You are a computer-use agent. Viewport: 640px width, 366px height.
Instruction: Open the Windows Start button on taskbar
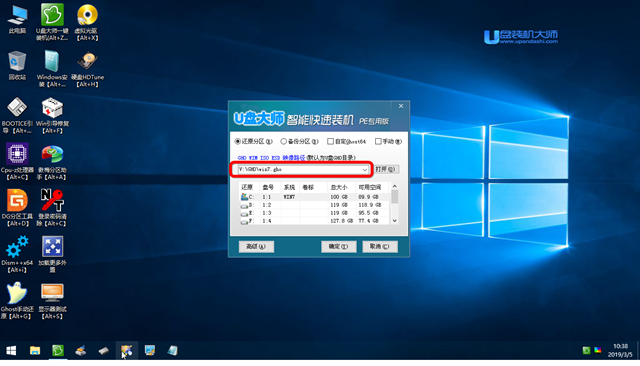coord(11,350)
